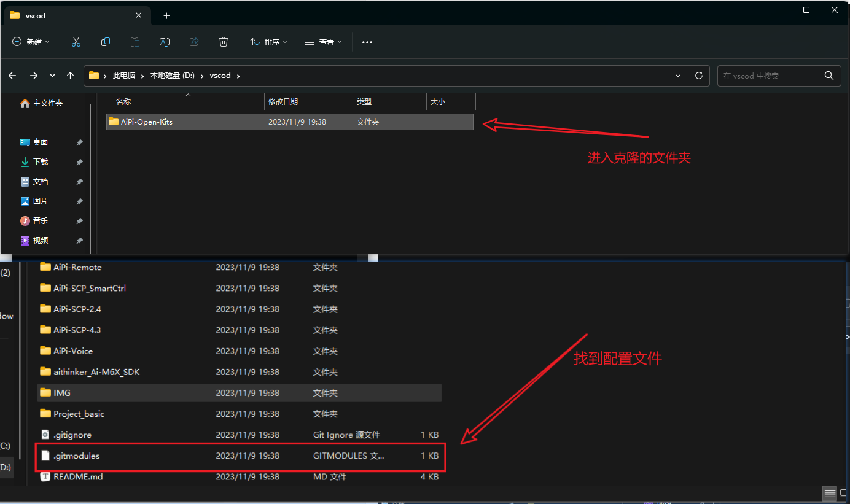Go up one folder level
Viewport: 850px width, 504px height.
71,76
